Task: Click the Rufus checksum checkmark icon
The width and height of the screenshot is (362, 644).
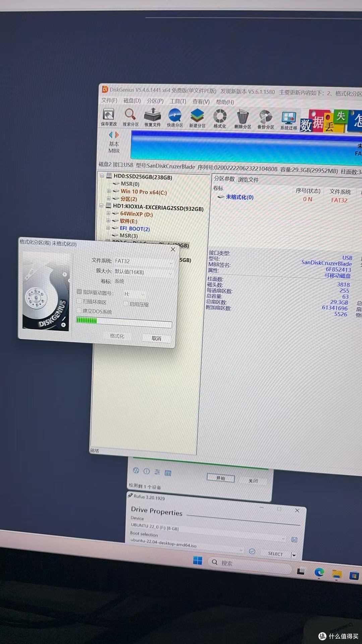Action: click(252, 551)
